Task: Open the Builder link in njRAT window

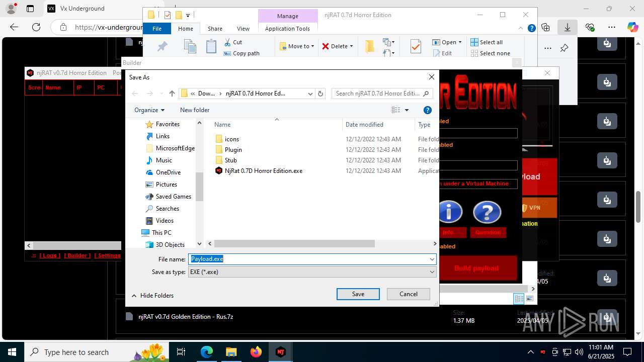Action: 77,255
